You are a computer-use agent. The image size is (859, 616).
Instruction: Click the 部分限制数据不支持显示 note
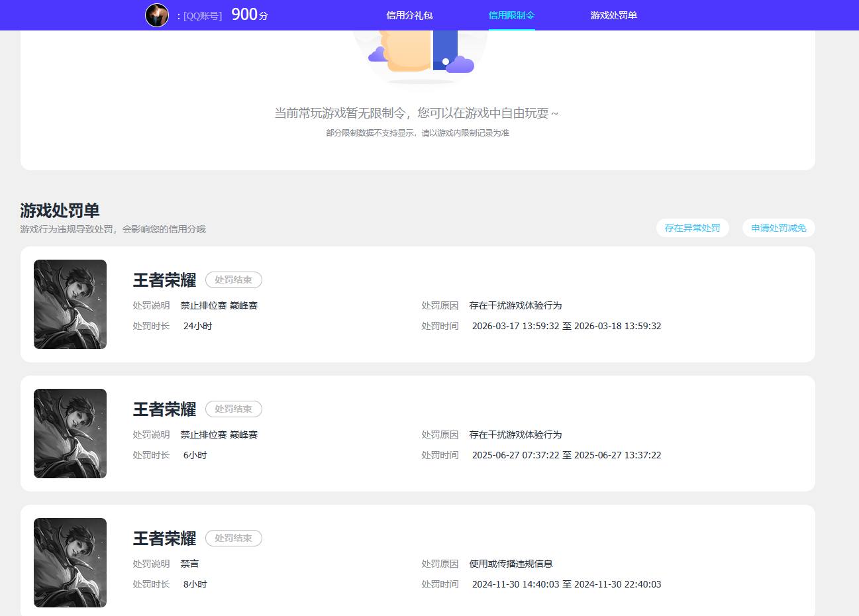417,133
